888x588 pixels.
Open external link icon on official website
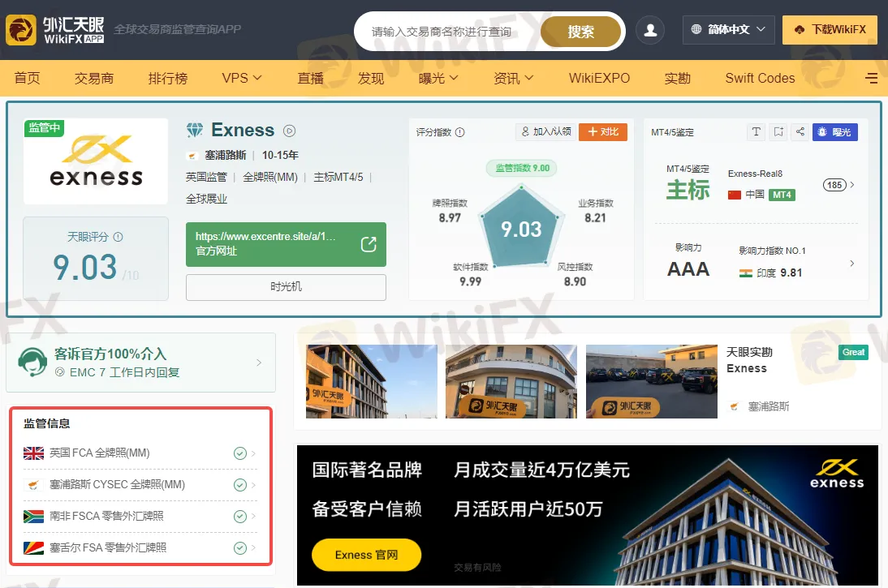(x=369, y=244)
